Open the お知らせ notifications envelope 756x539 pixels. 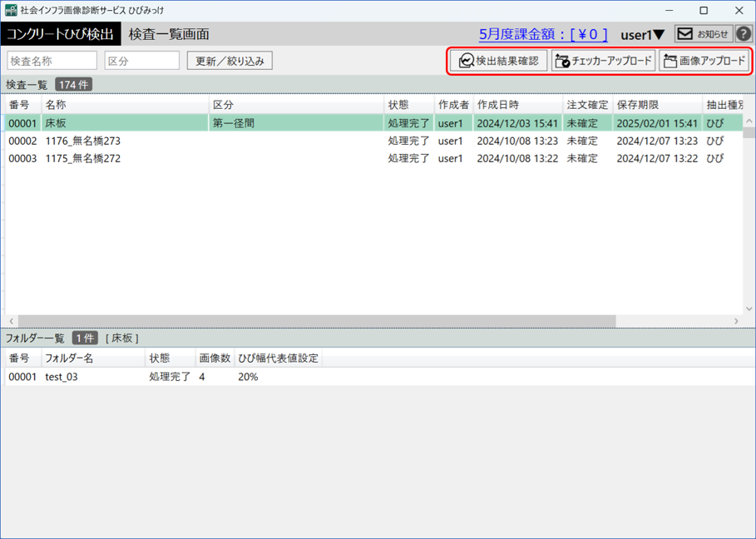coord(704,34)
